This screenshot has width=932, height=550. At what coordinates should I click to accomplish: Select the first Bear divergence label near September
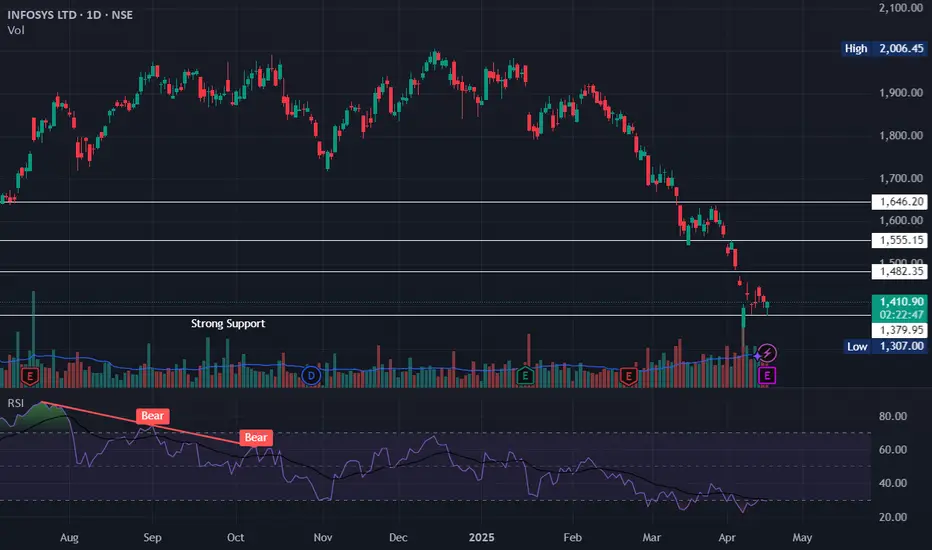pos(152,416)
